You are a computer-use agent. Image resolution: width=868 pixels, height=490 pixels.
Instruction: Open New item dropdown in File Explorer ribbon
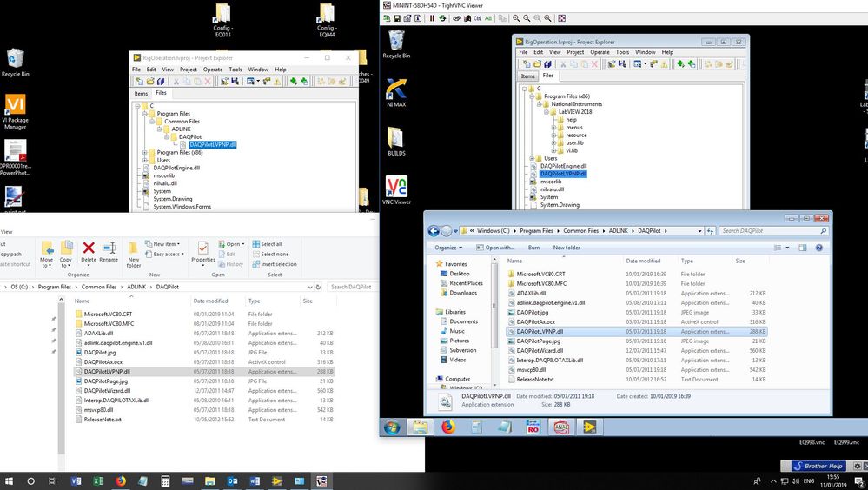(163, 243)
